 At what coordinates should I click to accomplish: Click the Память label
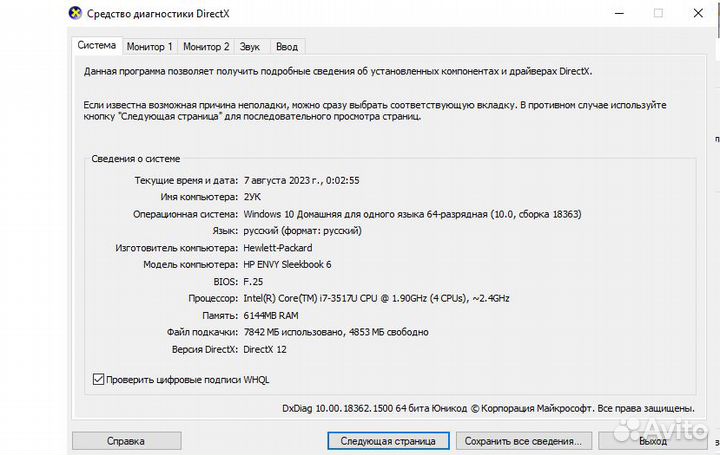(220, 315)
